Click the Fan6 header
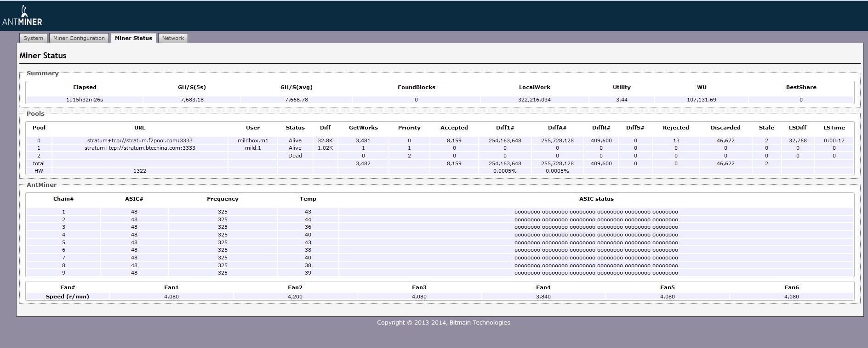Image resolution: width=868 pixels, height=348 pixels. coord(792,287)
